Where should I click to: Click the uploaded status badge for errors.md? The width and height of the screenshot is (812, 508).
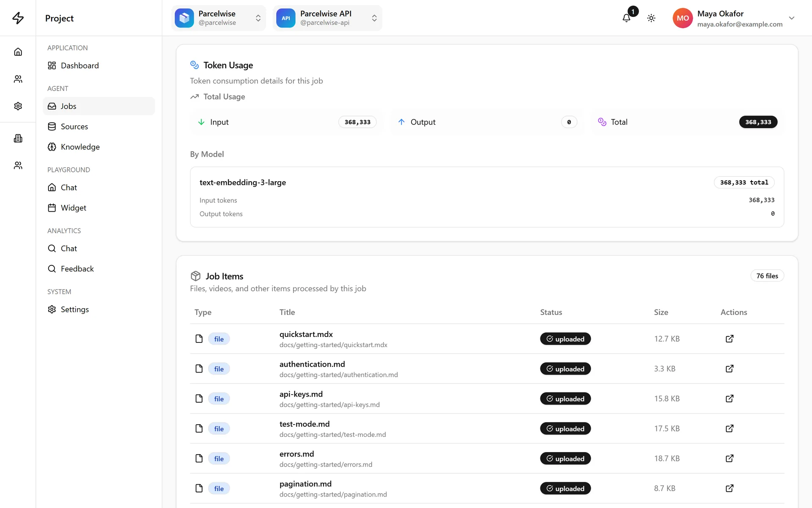click(565, 458)
